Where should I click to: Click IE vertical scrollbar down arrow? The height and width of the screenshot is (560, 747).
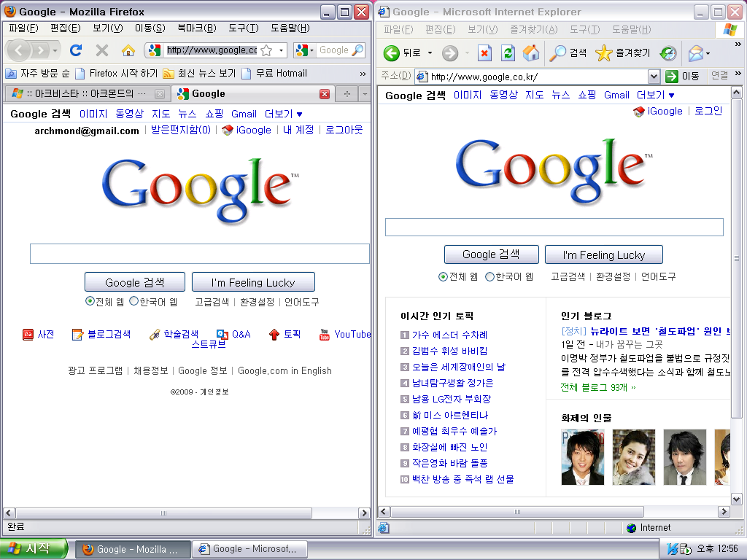coord(737,499)
